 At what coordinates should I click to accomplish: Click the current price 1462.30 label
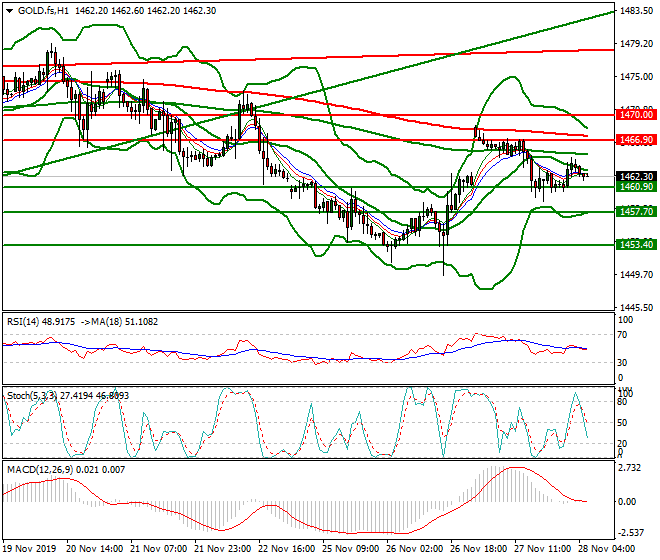pos(636,176)
